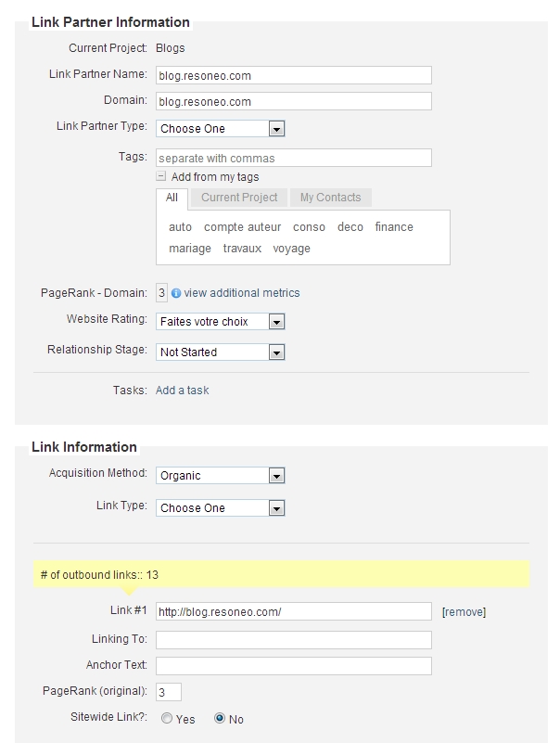Viewport: 560px width, 743px height.
Task: Focus the Anchor Text field
Action: click(x=294, y=666)
